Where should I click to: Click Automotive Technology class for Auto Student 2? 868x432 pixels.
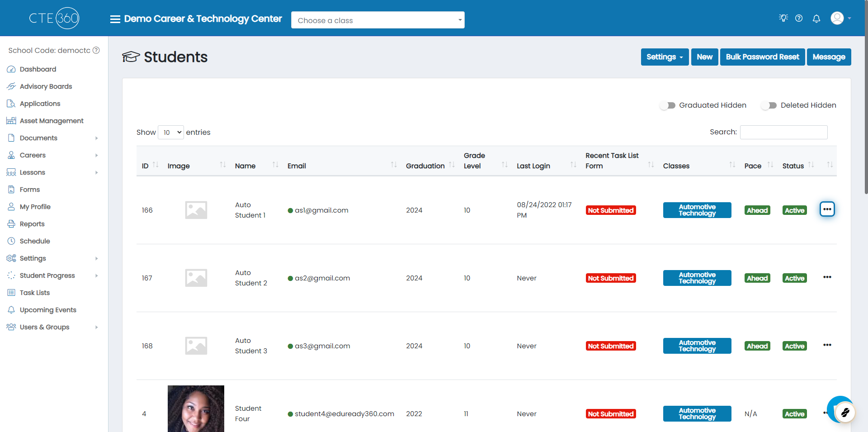(697, 278)
